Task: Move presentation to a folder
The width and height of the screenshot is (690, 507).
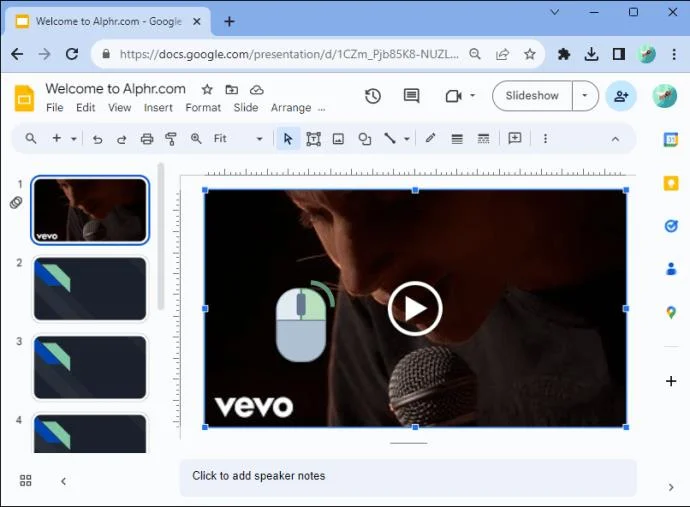Action: [231, 89]
